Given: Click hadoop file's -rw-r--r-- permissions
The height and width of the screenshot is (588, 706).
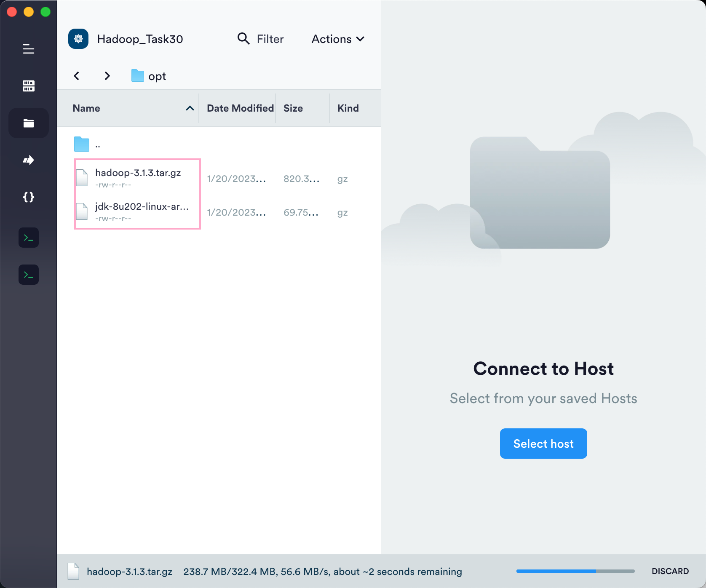Looking at the screenshot, I should coord(113,185).
